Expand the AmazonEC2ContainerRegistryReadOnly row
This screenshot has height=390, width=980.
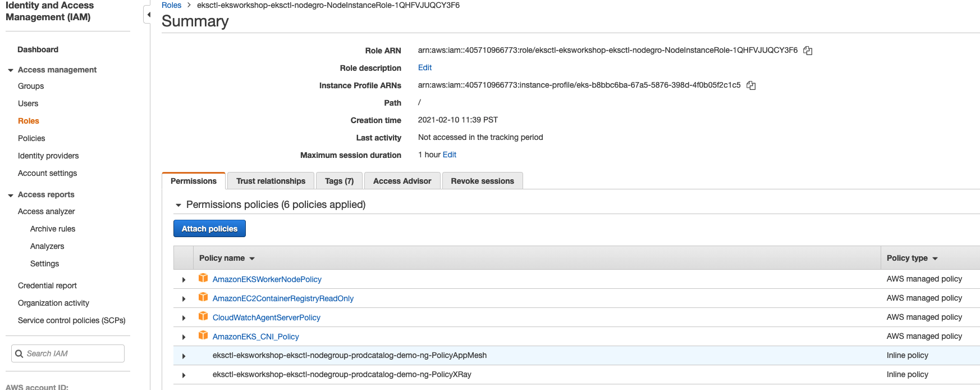pos(184,298)
